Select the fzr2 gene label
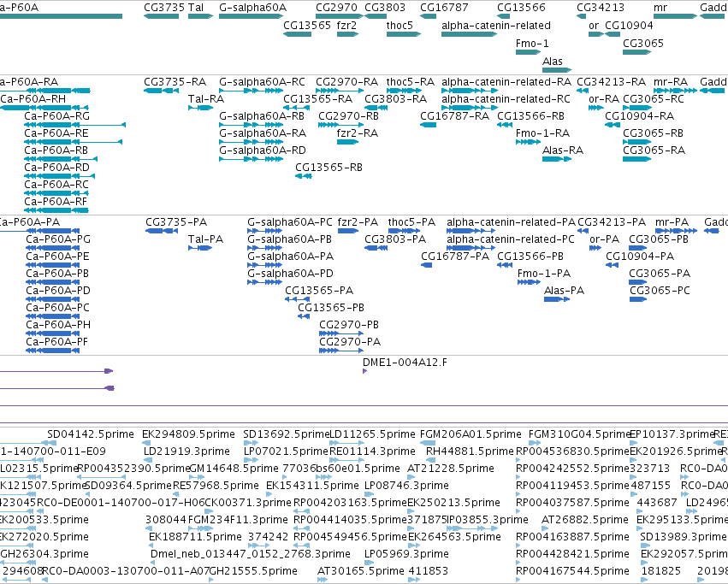The height and width of the screenshot is (584, 728). click(346, 25)
